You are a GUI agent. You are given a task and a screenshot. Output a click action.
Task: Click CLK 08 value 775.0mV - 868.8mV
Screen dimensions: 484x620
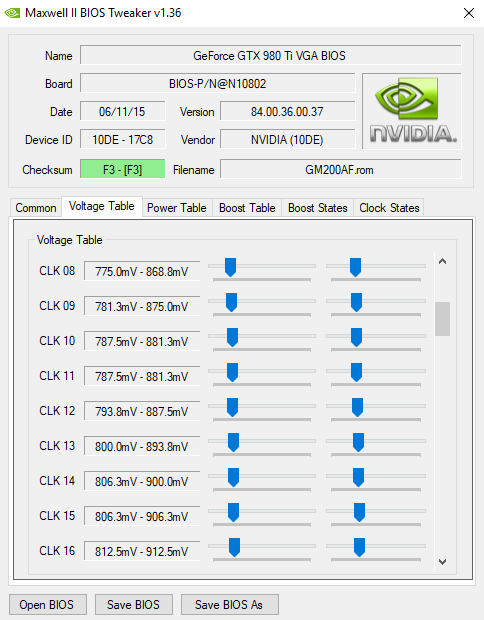[x=142, y=271]
